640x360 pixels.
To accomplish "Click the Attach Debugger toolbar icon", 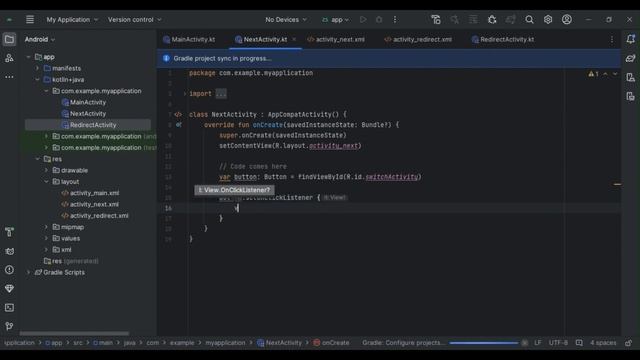I will tap(492, 20).
